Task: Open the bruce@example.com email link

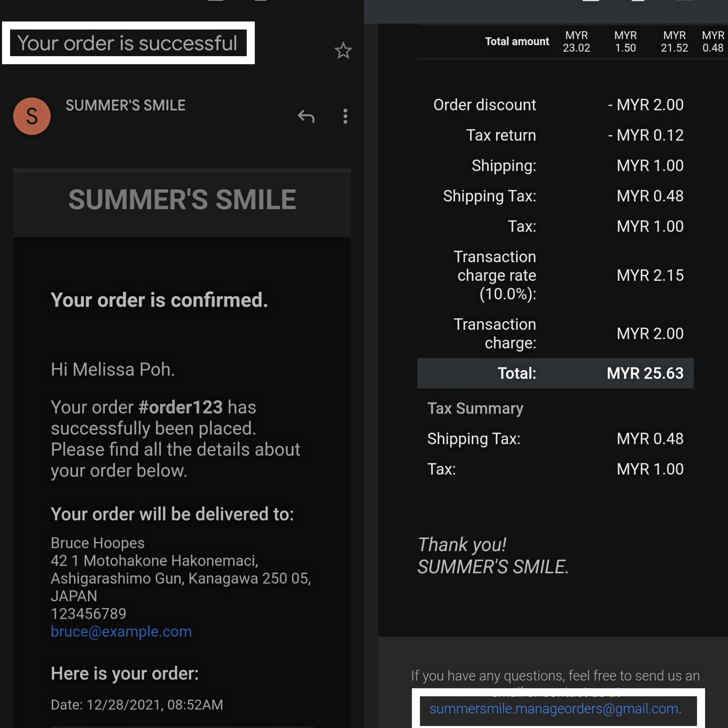Action: [x=121, y=631]
